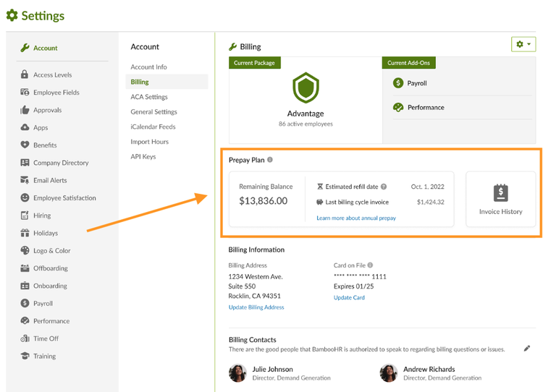Image resolution: width=543 pixels, height=392 pixels.
Task: Click the Approvals thumbs-up icon
Action: tap(25, 110)
